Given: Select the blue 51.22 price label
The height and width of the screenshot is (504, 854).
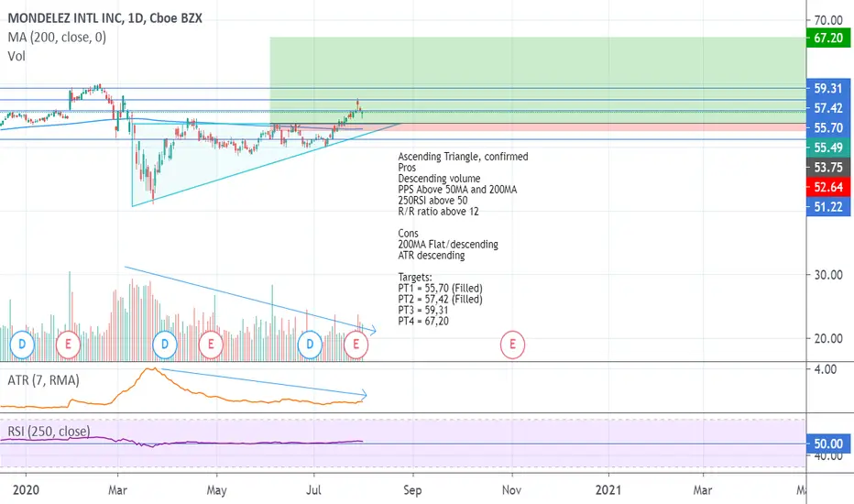Looking at the screenshot, I should (827, 207).
